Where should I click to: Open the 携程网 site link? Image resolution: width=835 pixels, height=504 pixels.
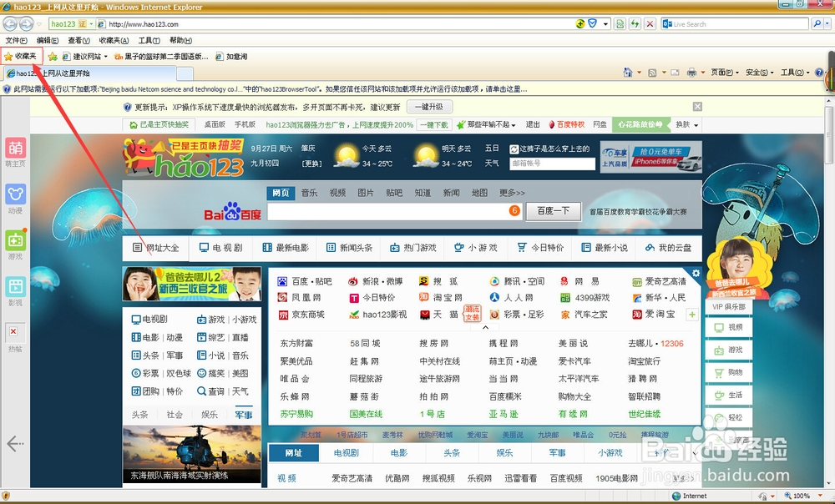point(504,343)
